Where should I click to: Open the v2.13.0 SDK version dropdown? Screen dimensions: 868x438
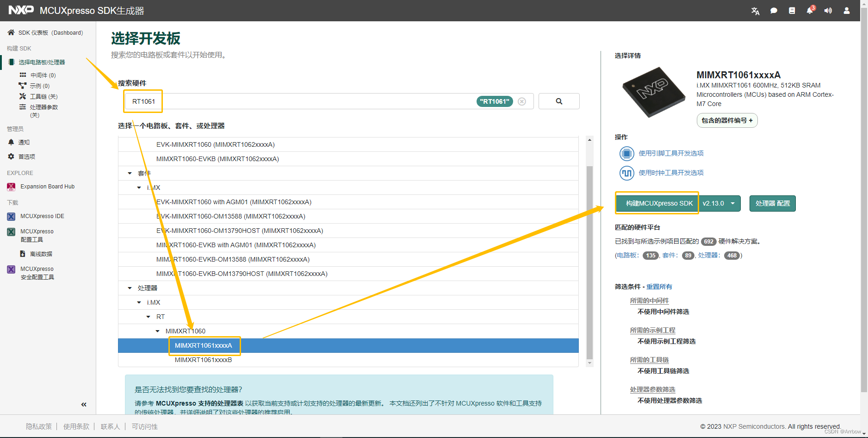click(x=719, y=203)
